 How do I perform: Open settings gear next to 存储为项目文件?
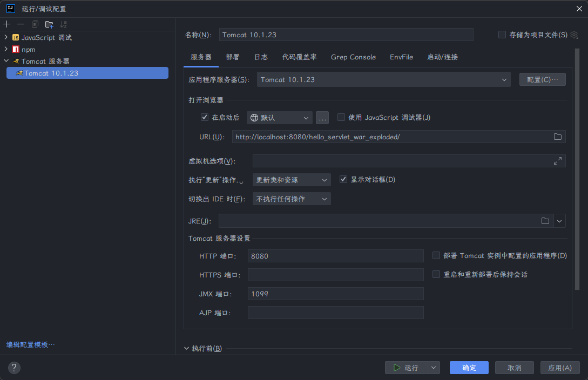[x=574, y=35]
